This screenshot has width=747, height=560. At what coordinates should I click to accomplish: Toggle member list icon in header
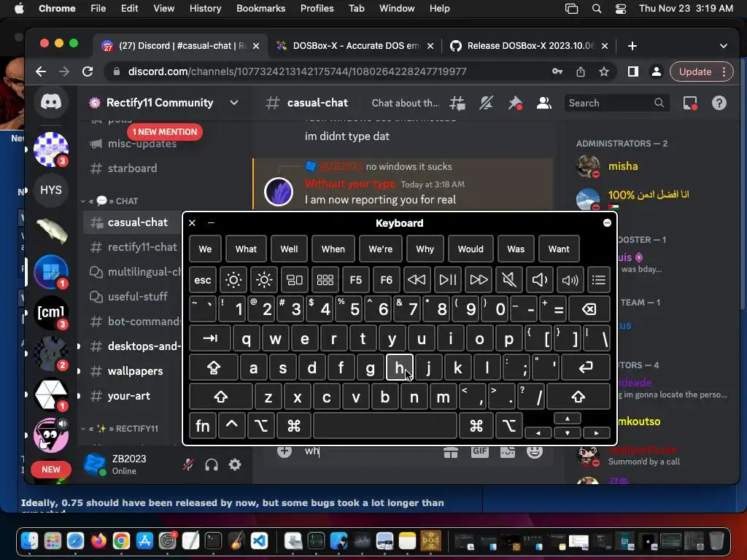click(x=543, y=103)
